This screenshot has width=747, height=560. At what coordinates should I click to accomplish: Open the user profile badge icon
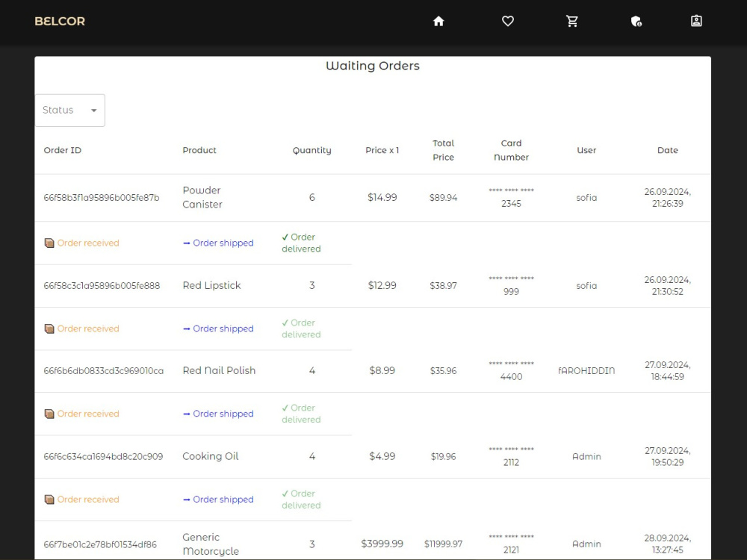tap(696, 21)
